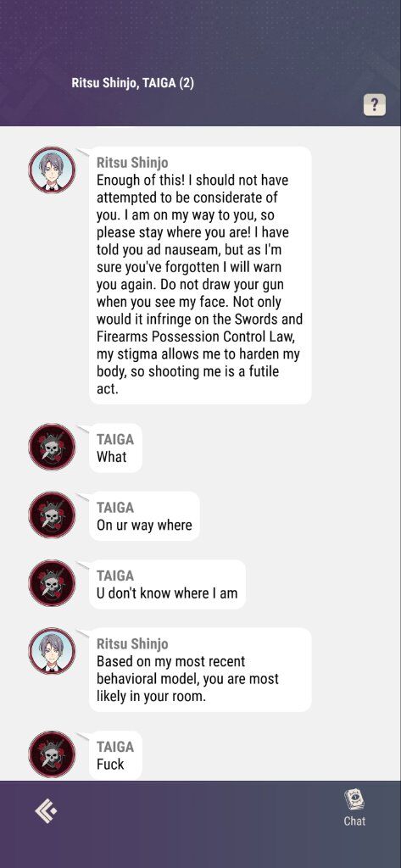Tap the "most likely in your room" bubble

point(200,670)
